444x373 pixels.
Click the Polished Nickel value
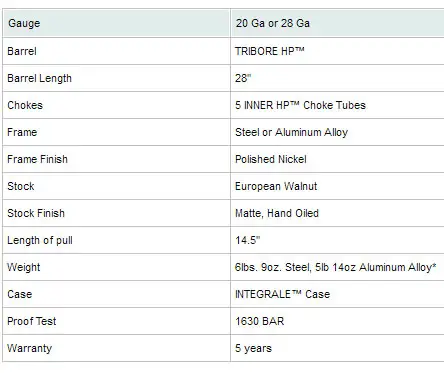(271, 159)
